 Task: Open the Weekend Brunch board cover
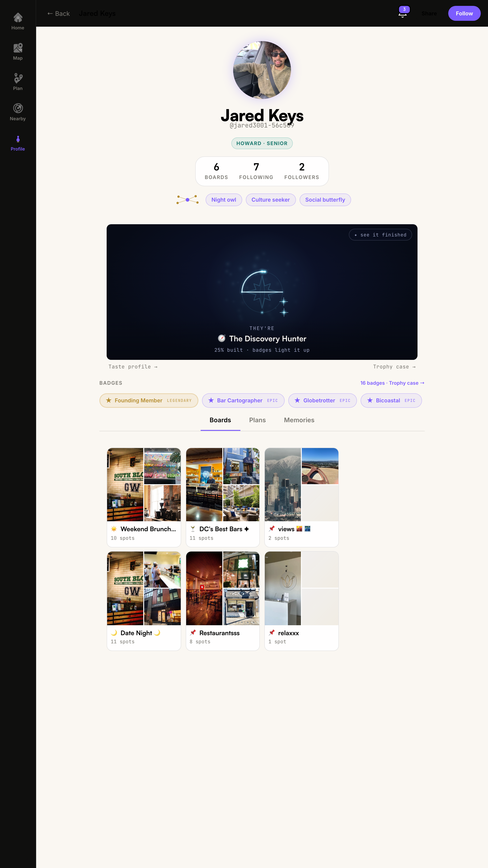pos(144,485)
